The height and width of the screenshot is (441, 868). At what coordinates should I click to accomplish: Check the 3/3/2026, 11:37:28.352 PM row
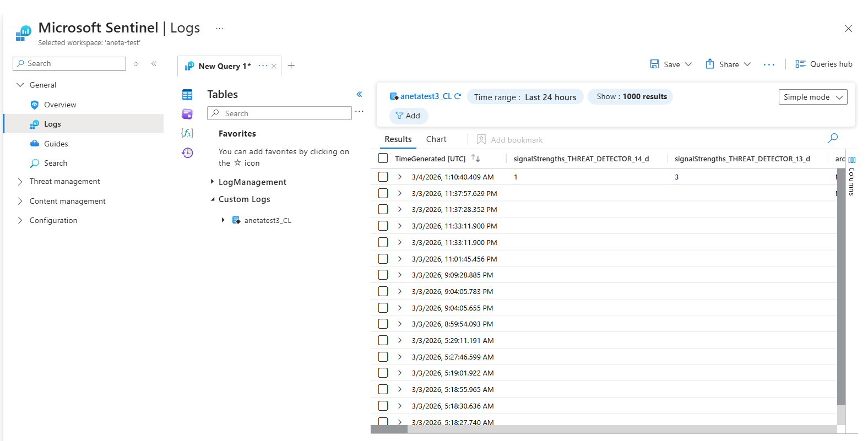383,209
